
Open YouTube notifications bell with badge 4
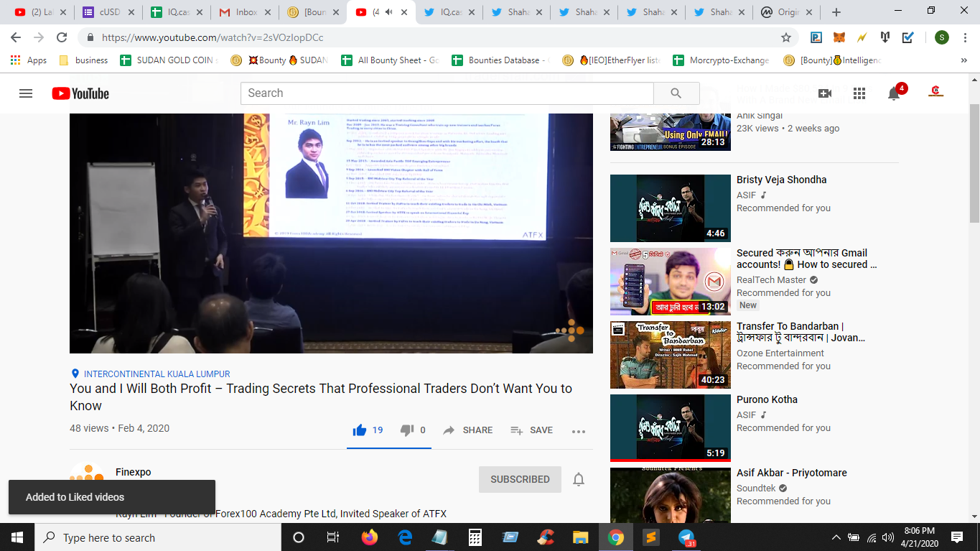coord(895,93)
